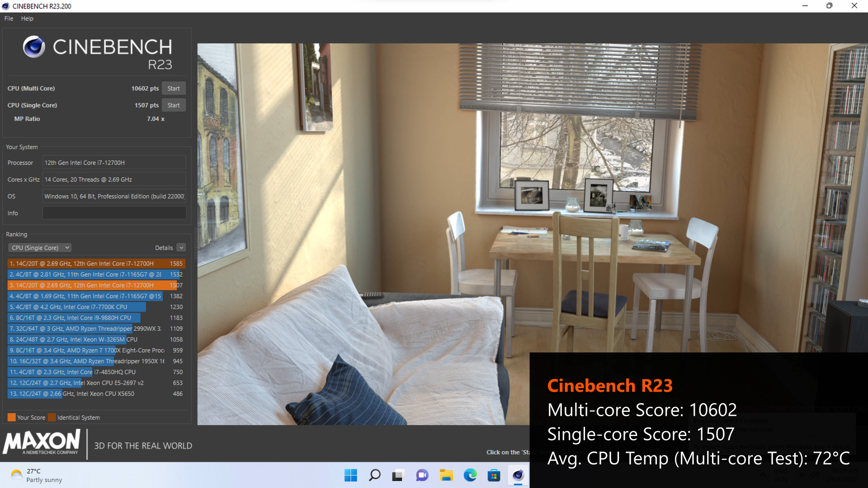
Task: Select ranking entry Core i7-7700K CPU
Action: pos(96,307)
